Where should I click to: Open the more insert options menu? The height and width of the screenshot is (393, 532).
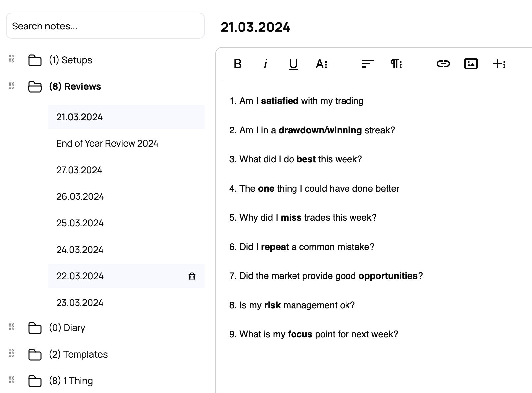[x=499, y=64]
